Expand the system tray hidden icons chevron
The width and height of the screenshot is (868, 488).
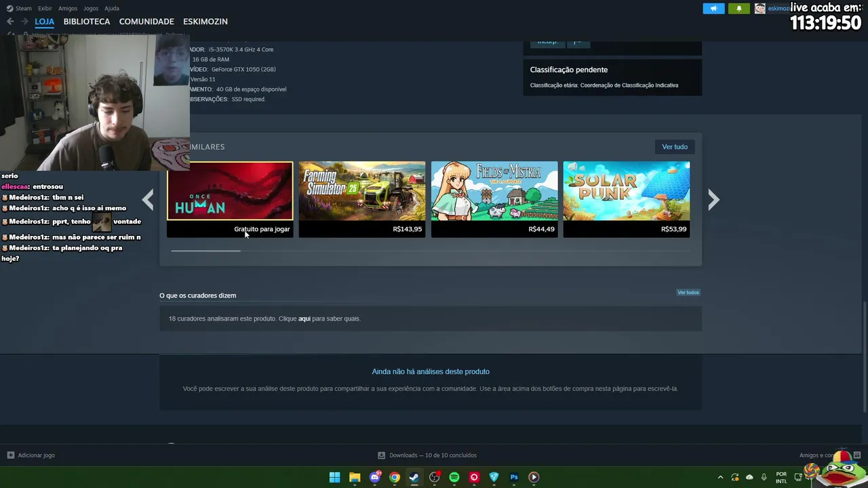720,477
